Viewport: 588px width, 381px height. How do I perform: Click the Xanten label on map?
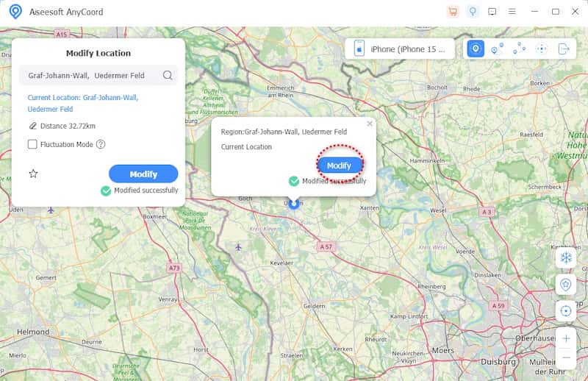tap(370, 207)
